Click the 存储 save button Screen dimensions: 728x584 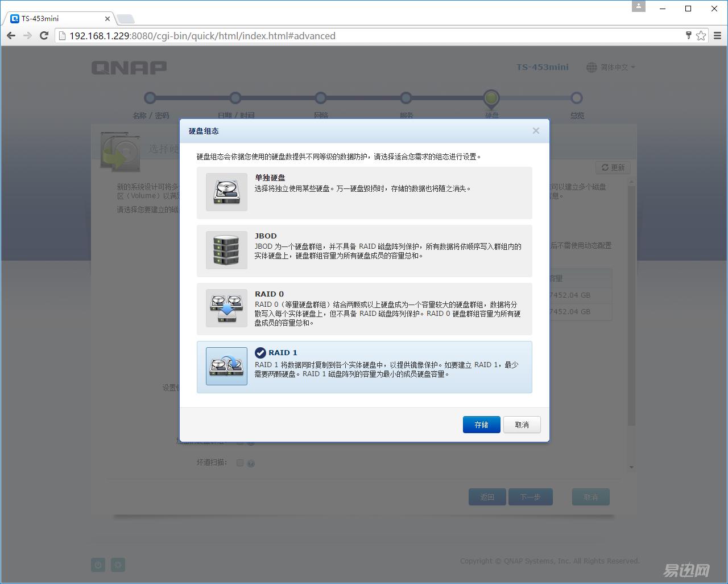pyautogui.click(x=482, y=425)
